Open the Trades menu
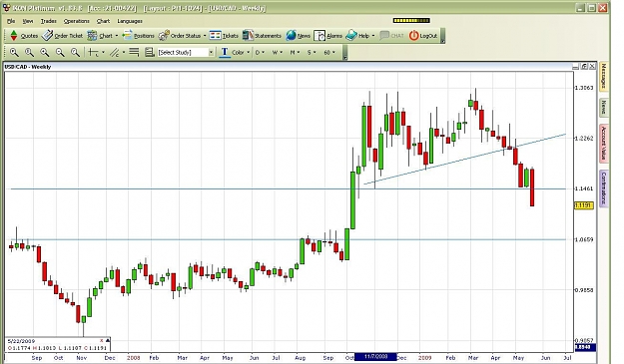Viewport: 624px width, 364px height. coord(49,21)
